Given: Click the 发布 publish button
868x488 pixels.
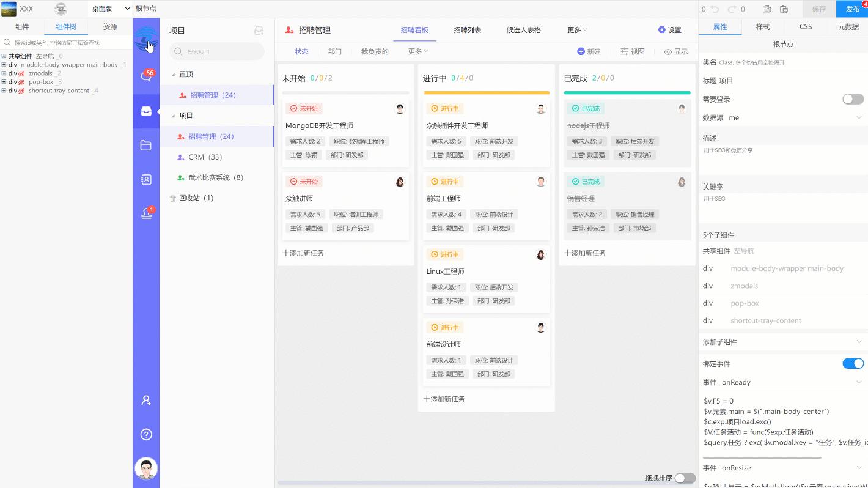Looking at the screenshot, I should (x=853, y=9).
